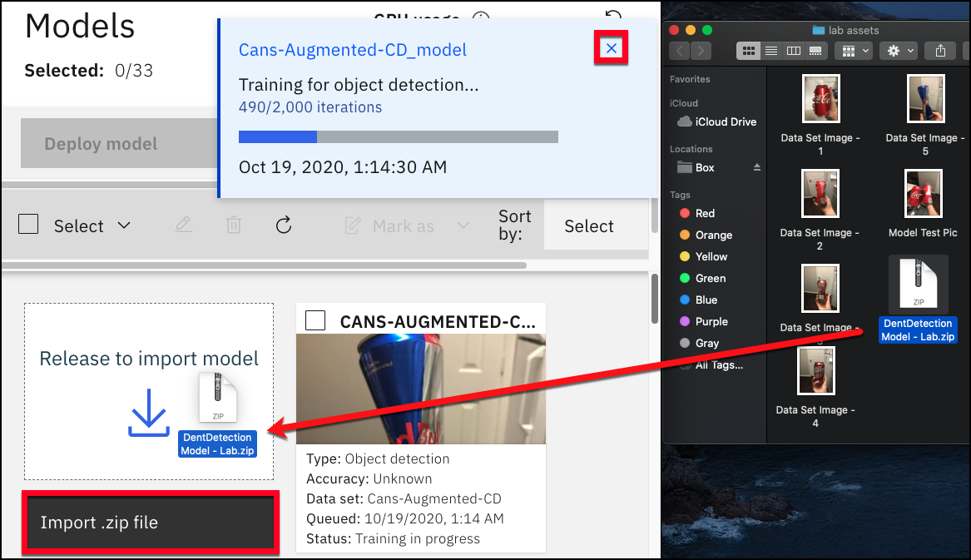
Task: Click the Finder share icon
Action: (940, 51)
